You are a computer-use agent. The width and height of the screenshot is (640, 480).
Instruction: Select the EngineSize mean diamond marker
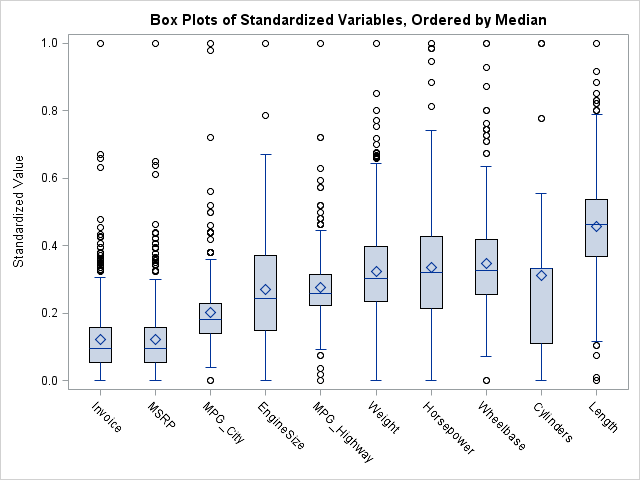coord(265,290)
